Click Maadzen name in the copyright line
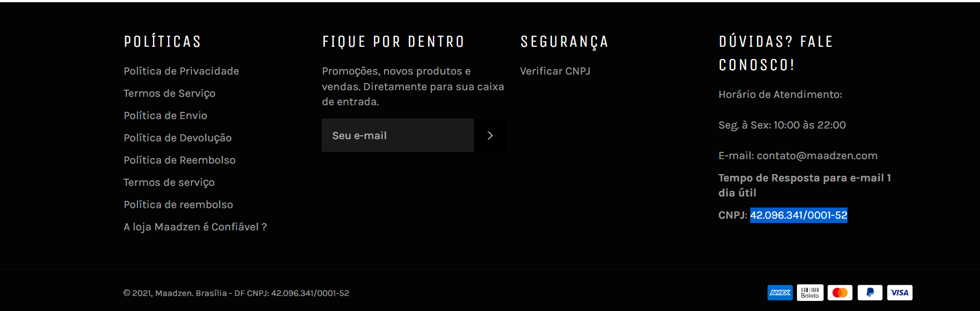The height and width of the screenshot is (311, 980). pos(174,293)
